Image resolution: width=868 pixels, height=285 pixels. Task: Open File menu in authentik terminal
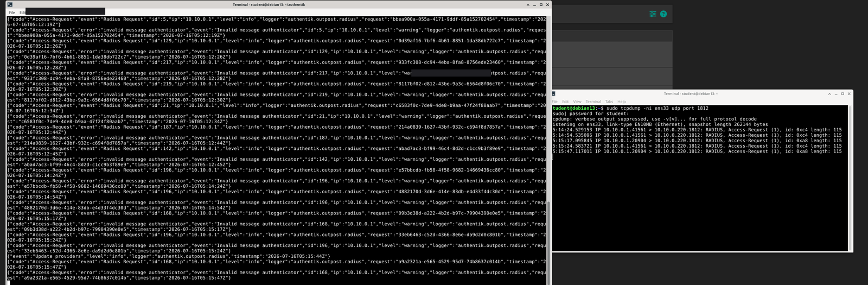click(x=12, y=12)
